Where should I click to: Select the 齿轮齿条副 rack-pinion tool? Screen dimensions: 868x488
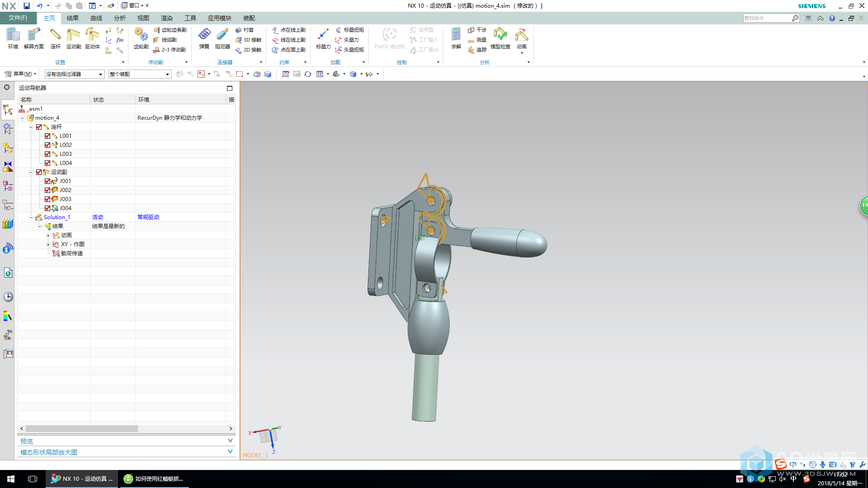[x=170, y=30]
